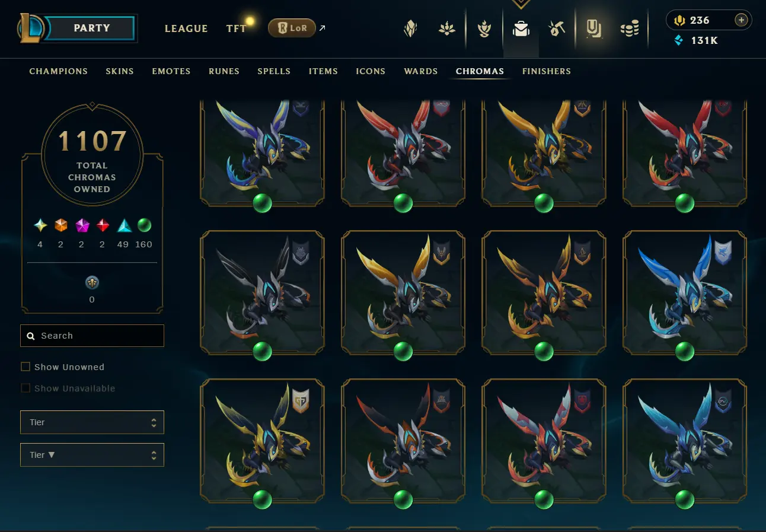The image size is (766, 532).
Task: Open the Finishers tab
Action: (x=547, y=71)
